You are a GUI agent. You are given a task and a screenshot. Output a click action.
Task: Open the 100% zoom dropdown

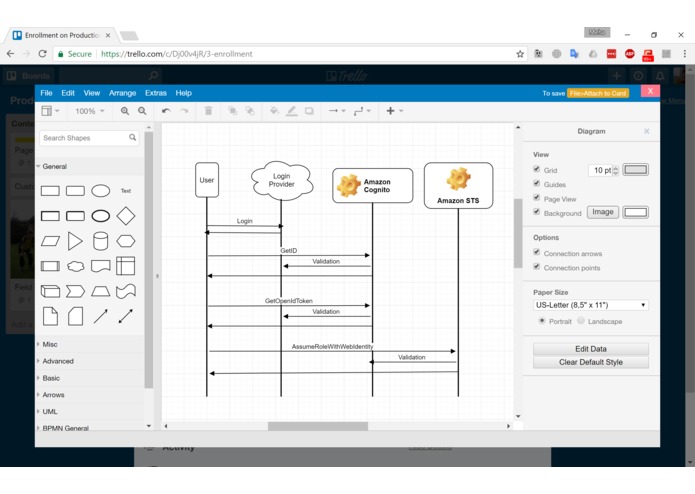90,111
